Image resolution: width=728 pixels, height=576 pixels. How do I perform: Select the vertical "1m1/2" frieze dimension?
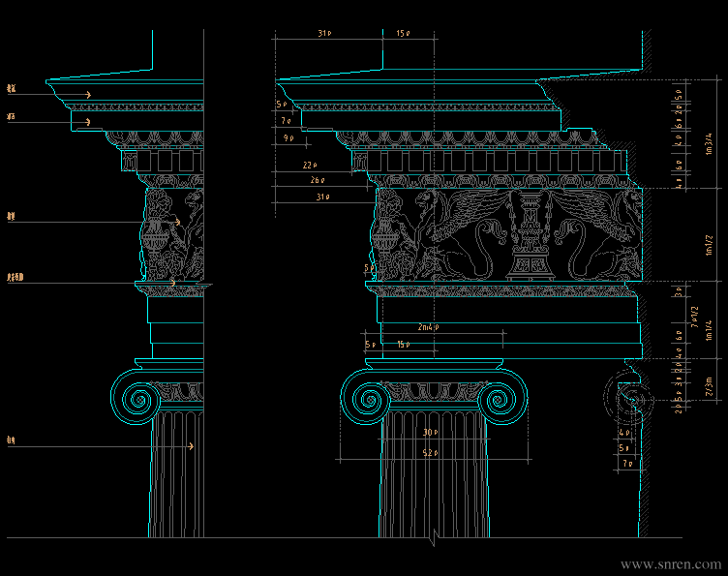pos(709,245)
